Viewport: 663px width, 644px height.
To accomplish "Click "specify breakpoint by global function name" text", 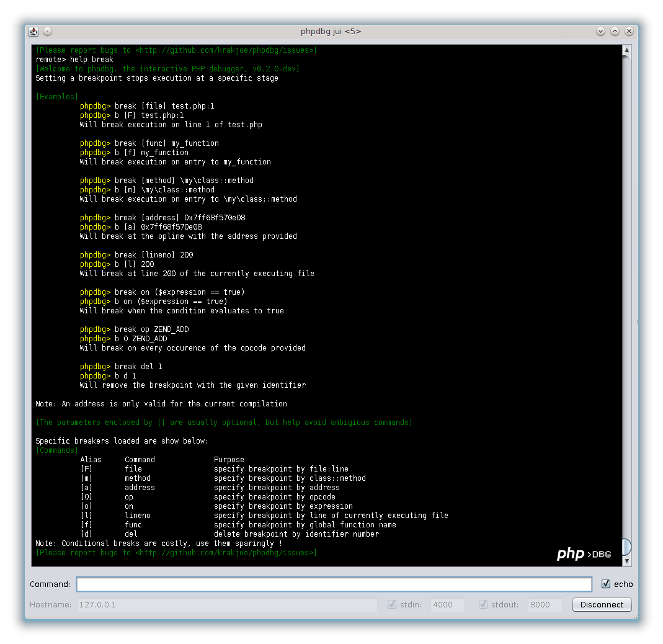I will coord(305,525).
